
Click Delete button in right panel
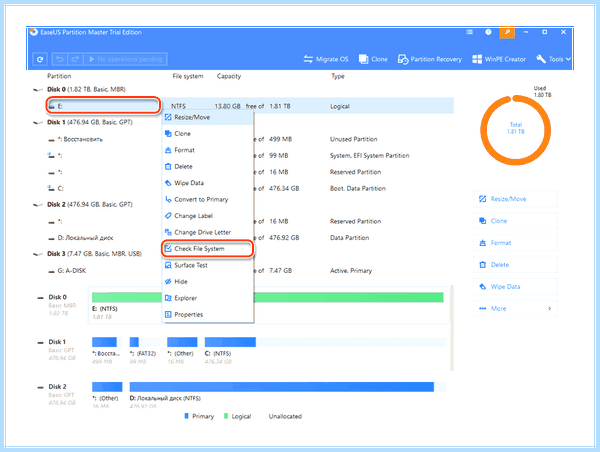coord(515,265)
